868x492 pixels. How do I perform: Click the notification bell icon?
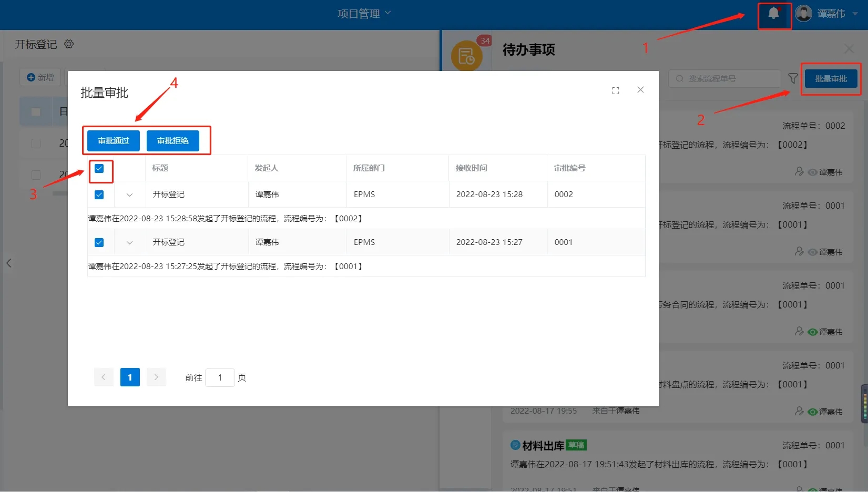click(773, 14)
